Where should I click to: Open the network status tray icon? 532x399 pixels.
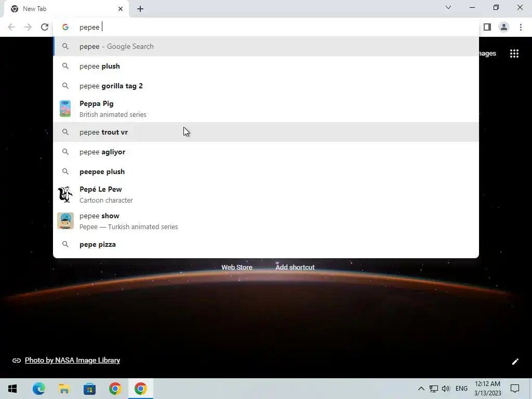pos(434,389)
